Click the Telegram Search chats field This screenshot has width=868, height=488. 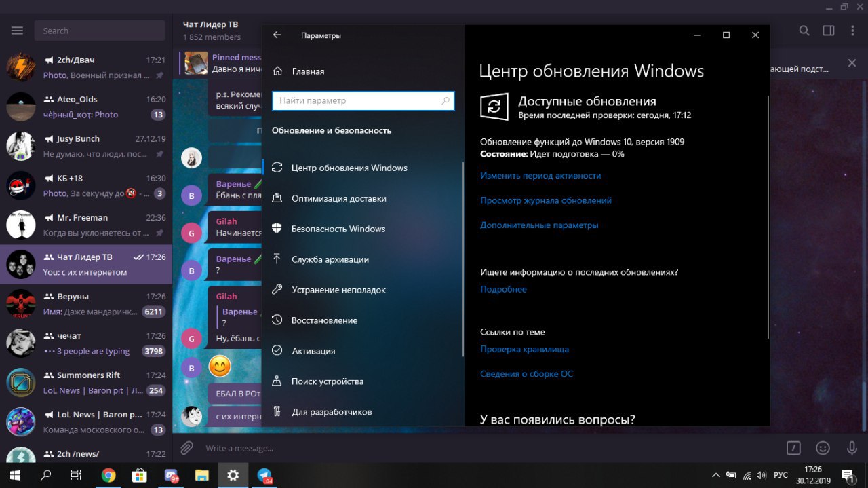(x=100, y=31)
